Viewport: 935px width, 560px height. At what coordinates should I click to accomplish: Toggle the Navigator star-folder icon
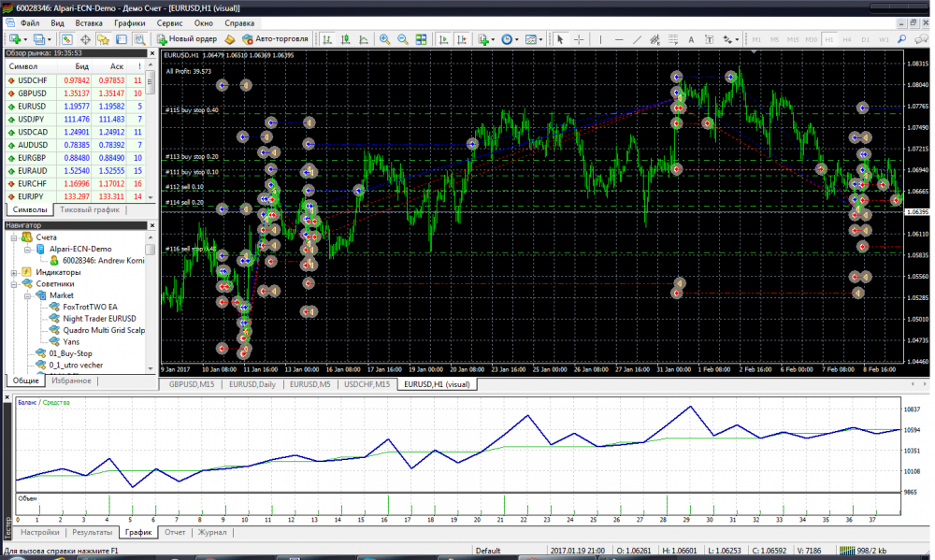(x=103, y=39)
